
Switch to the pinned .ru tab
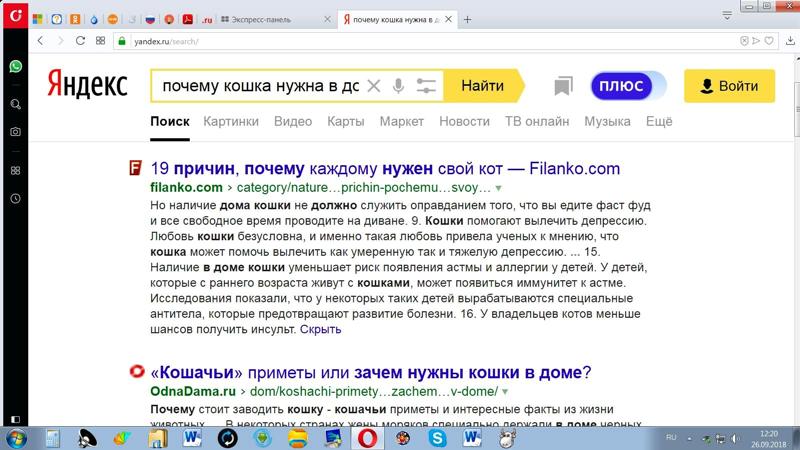(207, 20)
